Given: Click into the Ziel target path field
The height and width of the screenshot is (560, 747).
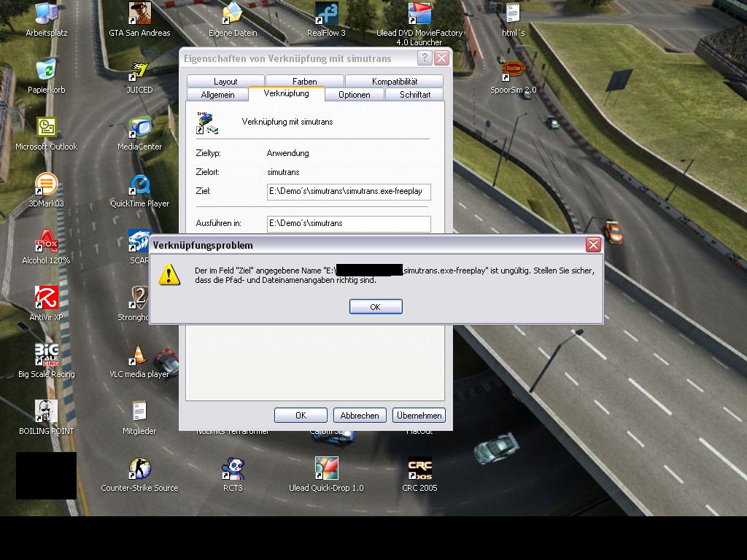Looking at the screenshot, I should (x=349, y=192).
